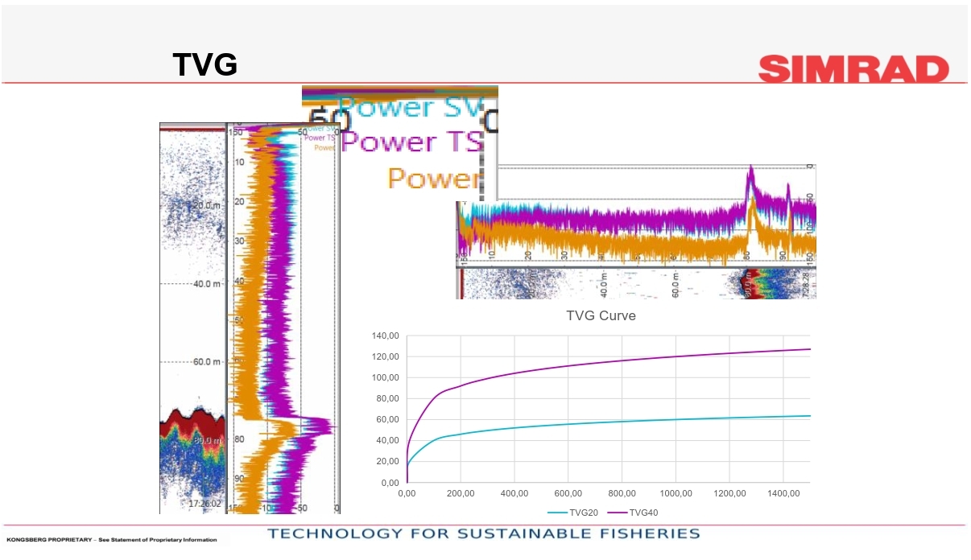
Task: Click the enlarged Power TS label
Action: tap(412, 142)
